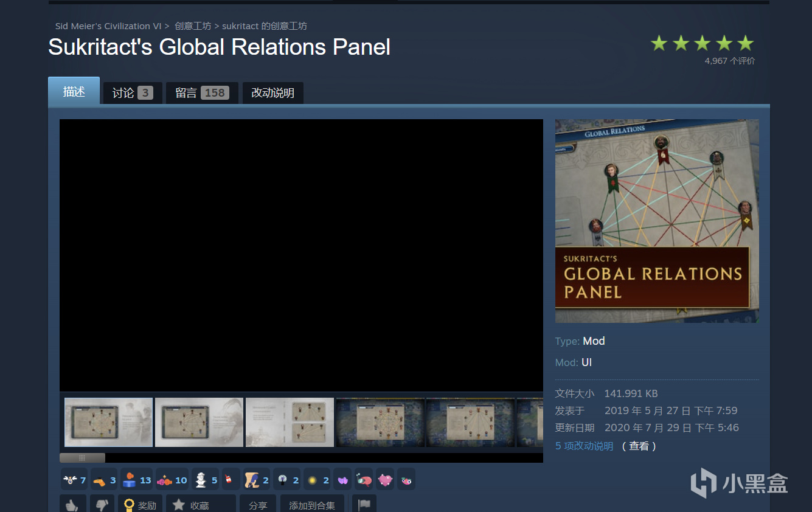Select the first highlighted screenshot thumbnail
812x512 pixels.
click(108, 422)
